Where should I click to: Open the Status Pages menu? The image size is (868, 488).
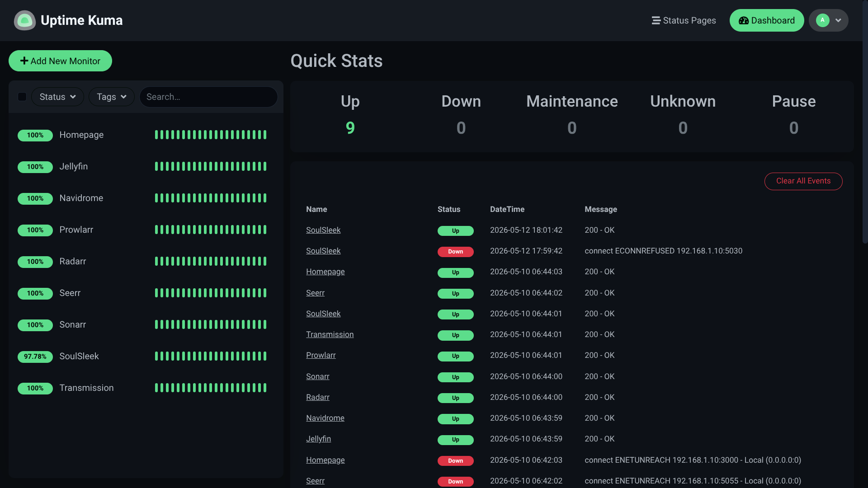click(684, 20)
